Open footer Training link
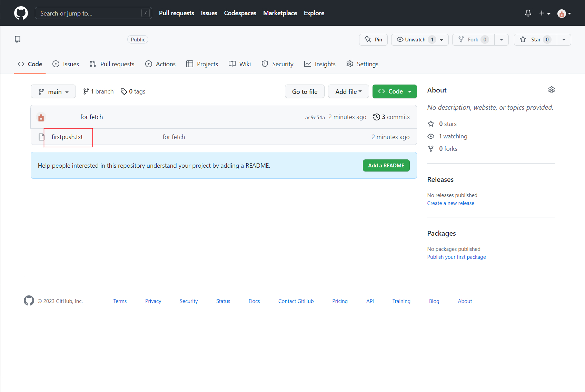This screenshot has height=392, width=585. [x=401, y=301]
